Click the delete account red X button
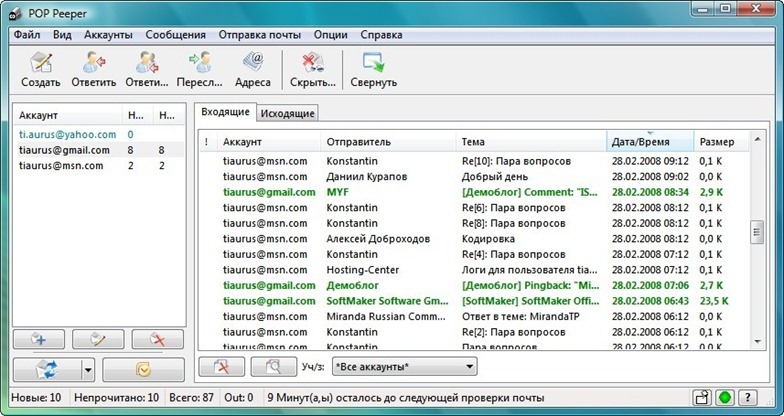This screenshot has height=416, width=784. pos(158,340)
